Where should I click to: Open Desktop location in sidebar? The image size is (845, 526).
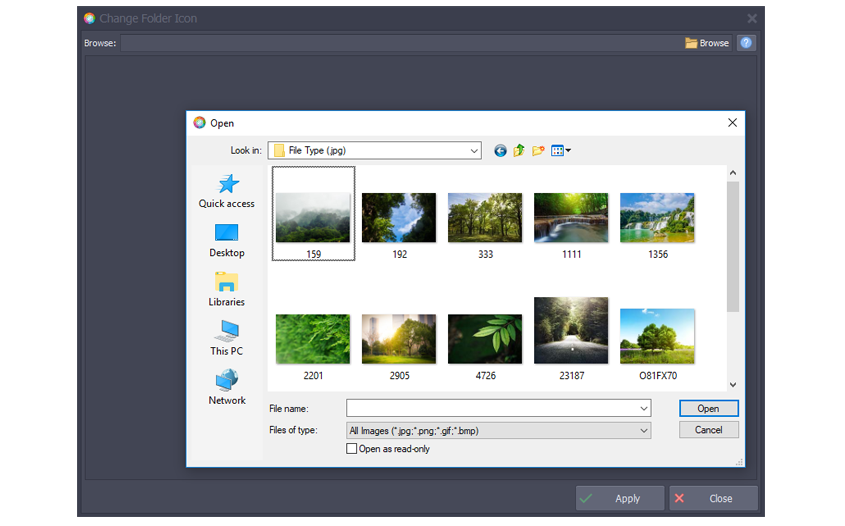pyautogui.click(x=227, y=240)
